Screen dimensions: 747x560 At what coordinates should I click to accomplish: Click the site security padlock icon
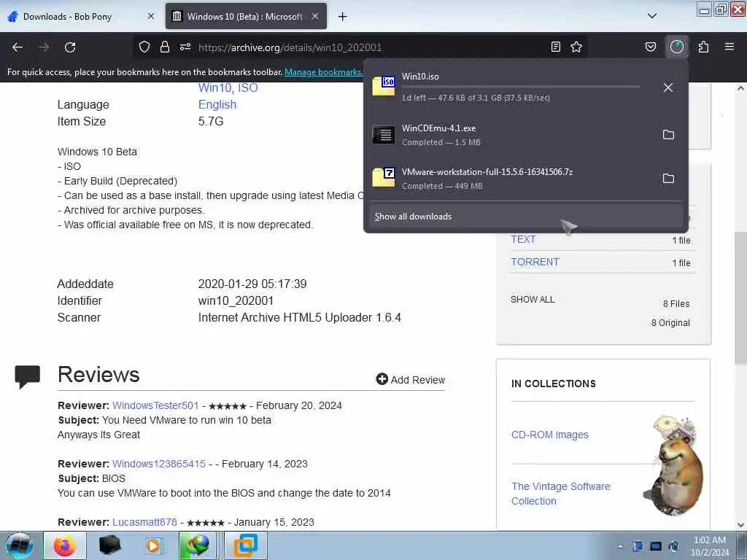pyautogui.click(x=165, y=47)
